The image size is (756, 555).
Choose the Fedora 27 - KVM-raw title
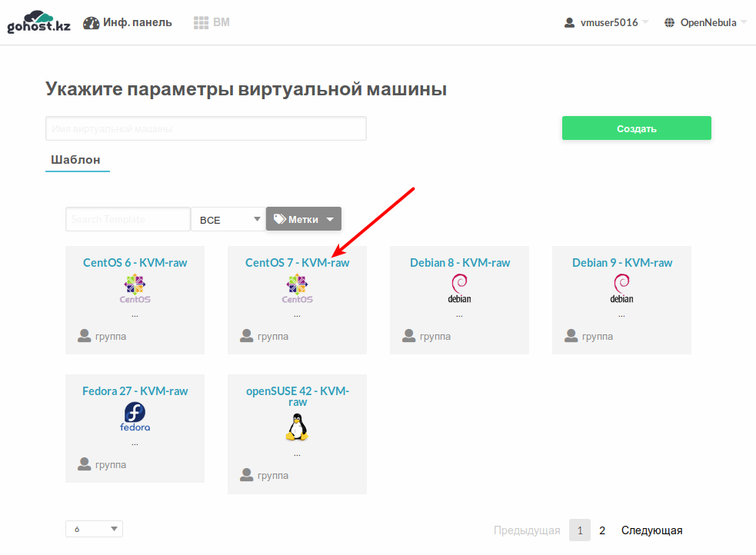pyautogui.click(x=135, y=390)
